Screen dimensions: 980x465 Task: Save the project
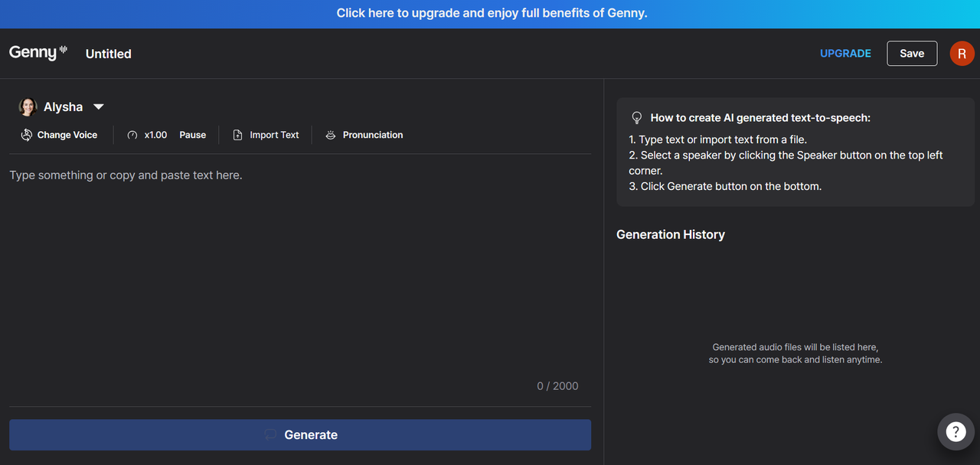pyautogui.click(x=912, y=54)
